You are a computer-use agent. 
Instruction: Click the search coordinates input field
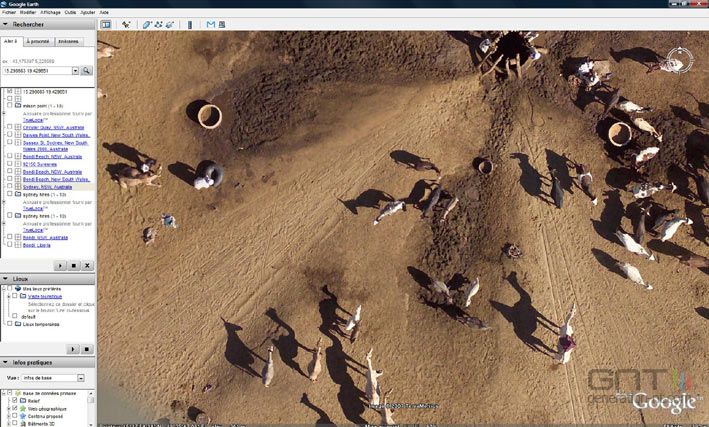click(37, 71)
